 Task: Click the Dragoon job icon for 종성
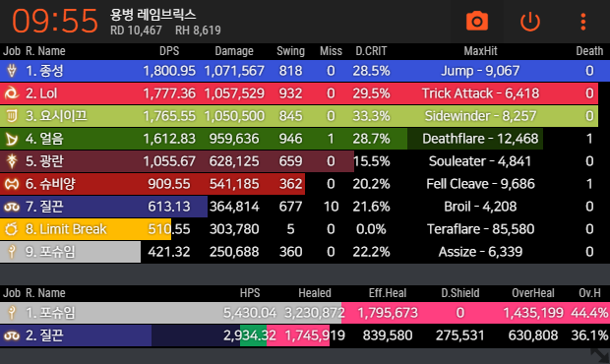click(x=12, y=71)
